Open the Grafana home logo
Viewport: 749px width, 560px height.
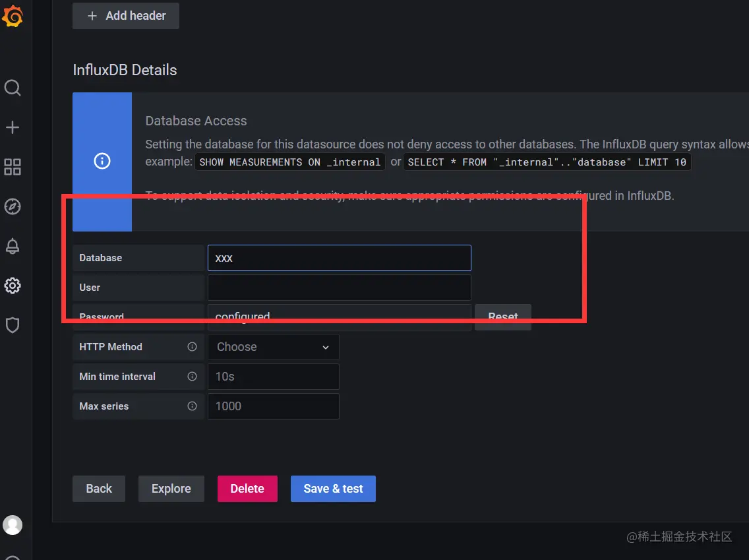13,16
